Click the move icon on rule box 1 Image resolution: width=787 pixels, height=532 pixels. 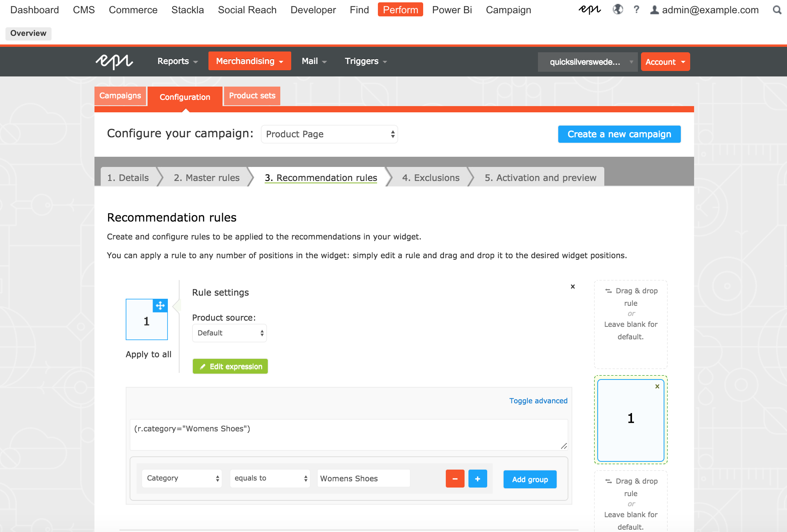(x=160, y=306)
